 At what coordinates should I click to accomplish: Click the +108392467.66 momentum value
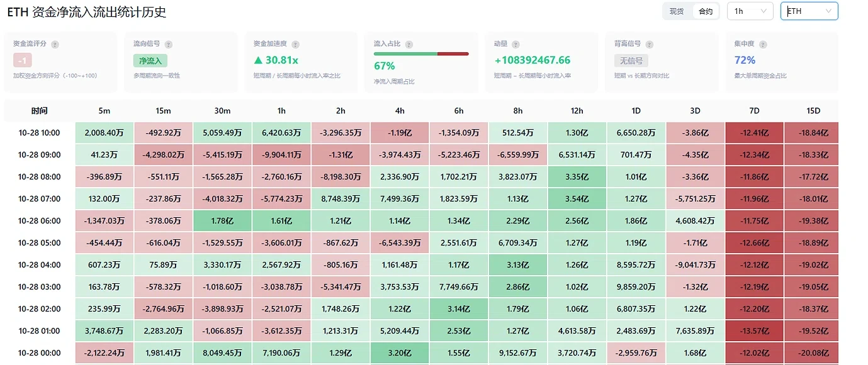click(x=533, y=60)
